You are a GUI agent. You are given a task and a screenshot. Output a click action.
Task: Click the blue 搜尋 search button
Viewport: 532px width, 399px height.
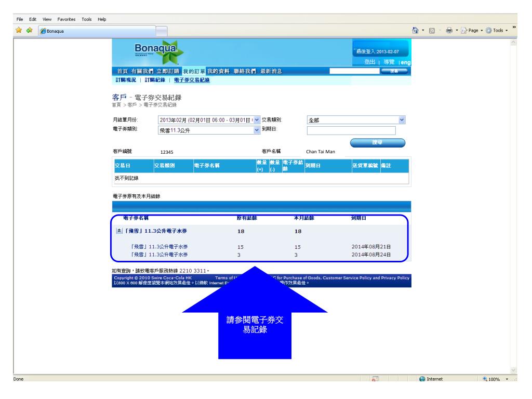[x=377, y=142]
